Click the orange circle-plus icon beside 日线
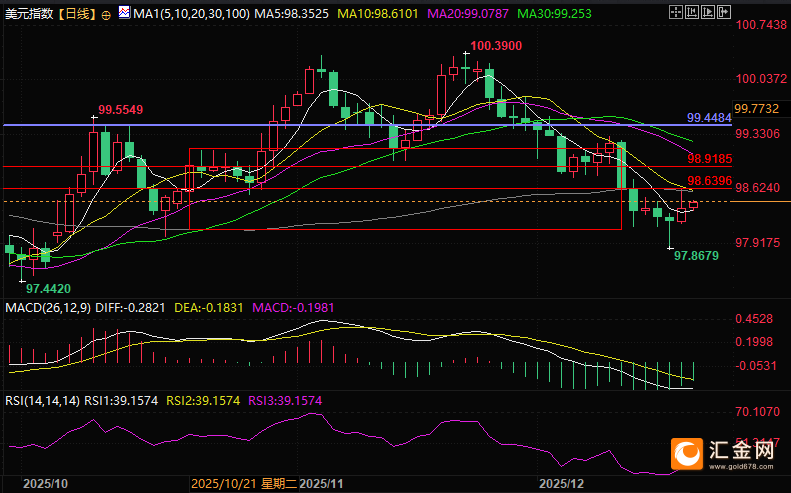The width and height of the screenshot is (791, 493). click(106, 15)
